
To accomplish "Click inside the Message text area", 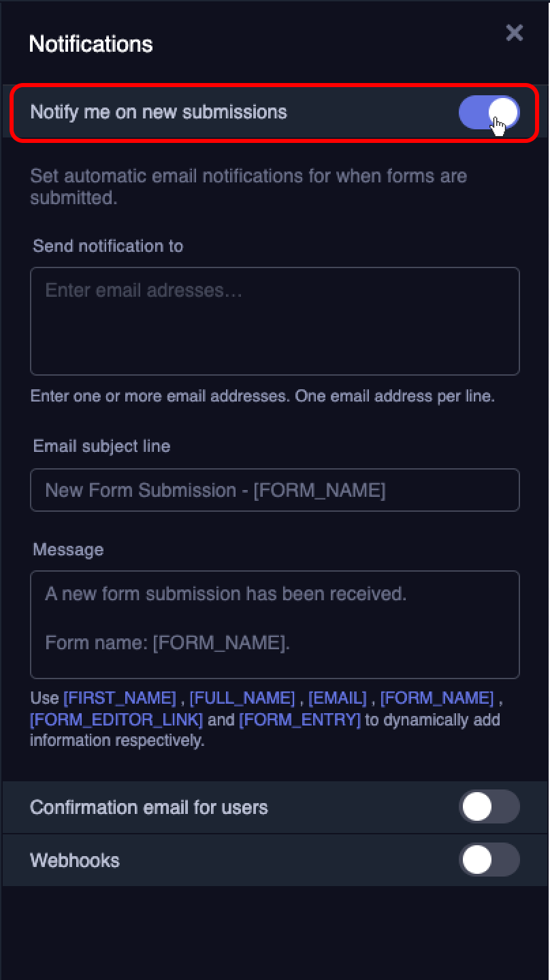I will [274, 623].
